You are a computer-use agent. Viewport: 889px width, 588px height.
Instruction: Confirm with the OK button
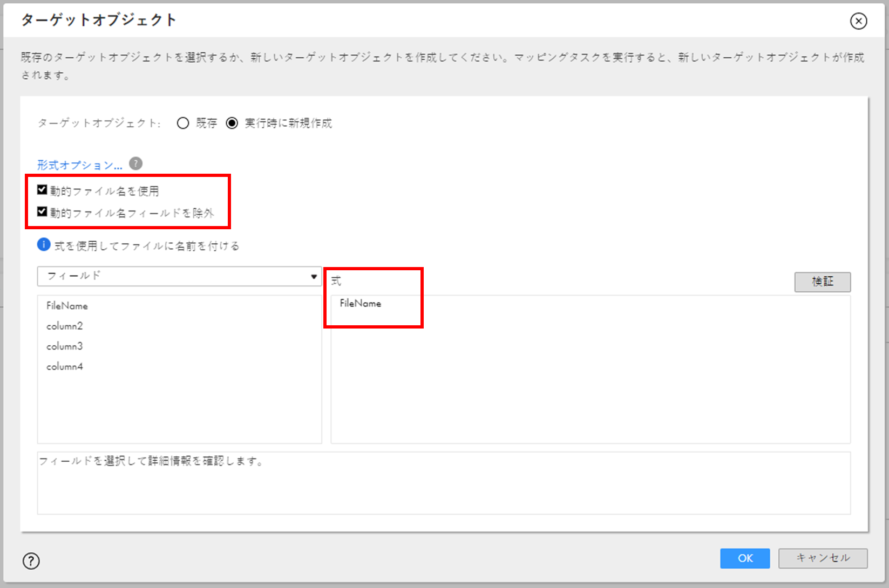pos(745,558)
